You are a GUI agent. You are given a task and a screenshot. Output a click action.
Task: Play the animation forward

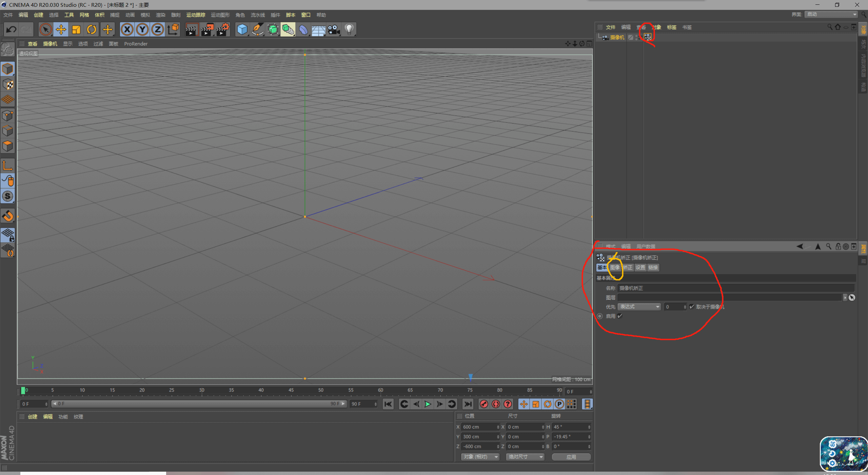[428, 404]
